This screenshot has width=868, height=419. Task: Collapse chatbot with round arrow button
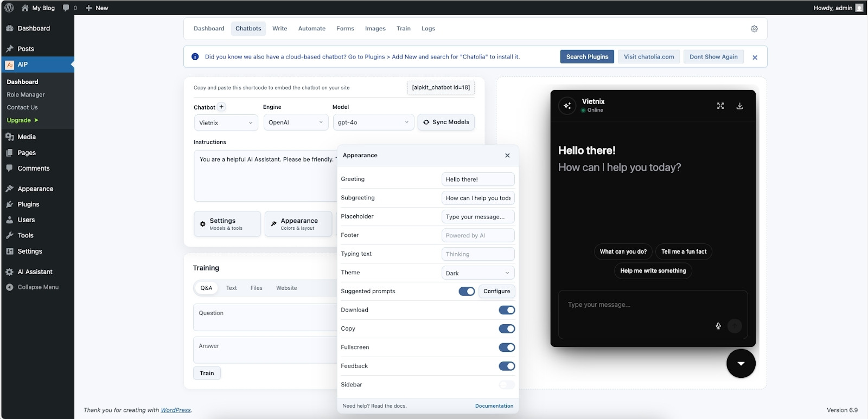pos(741,363)
